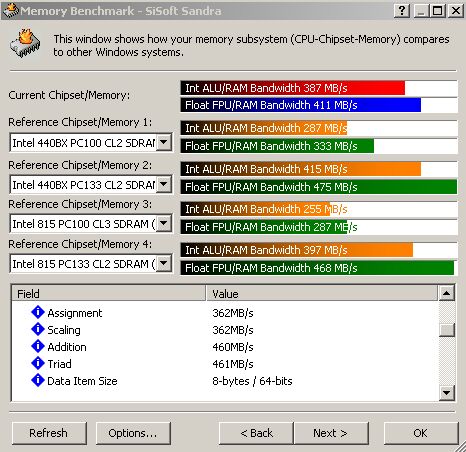Click the Float FPU/RAM 333 MB/s bar
Screen dimensions: 466x452
pyautogui.click(x=277, y=146)
